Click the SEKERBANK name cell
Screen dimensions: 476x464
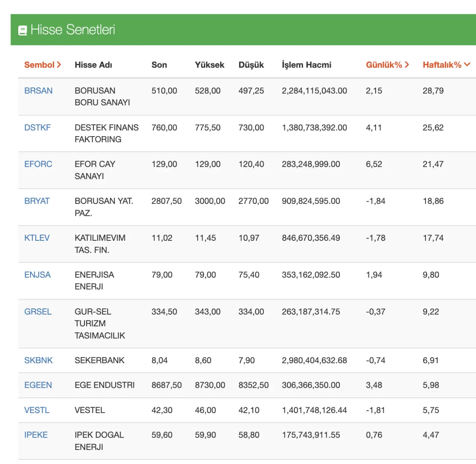coord(99,360)
